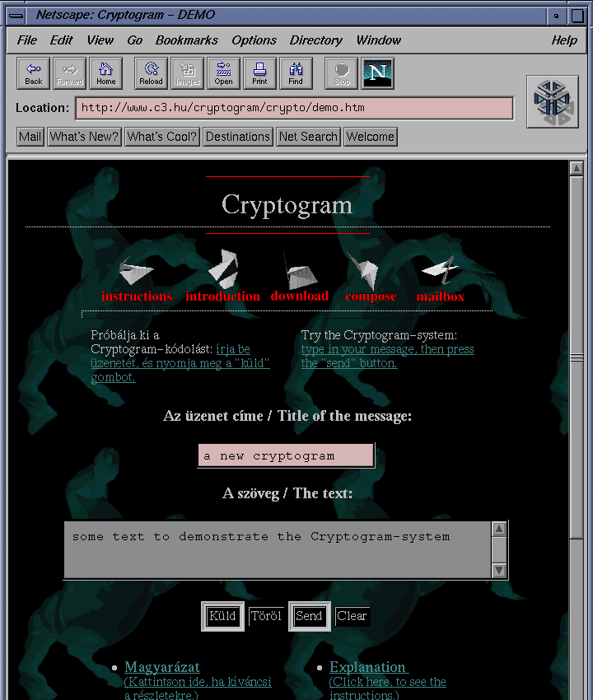Click the Open location toolbar icon
Image resolution: width=593 pixels, height=700 pixels.
point(223,73)
